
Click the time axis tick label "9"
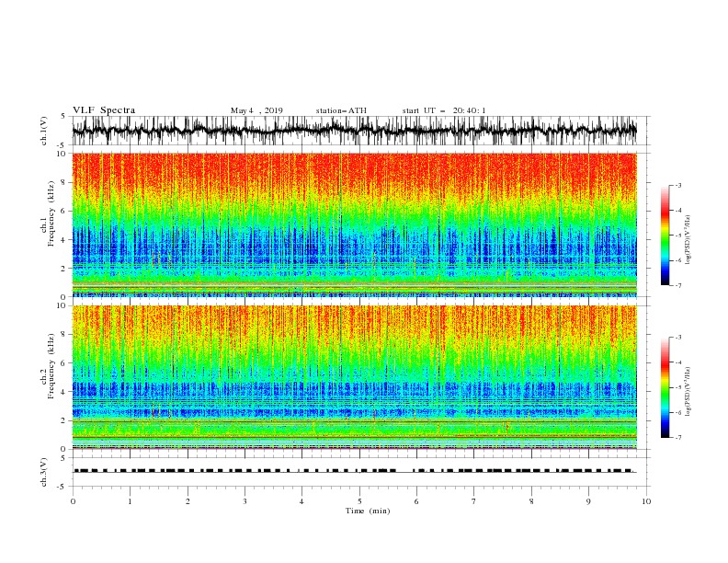click(588, 501)
